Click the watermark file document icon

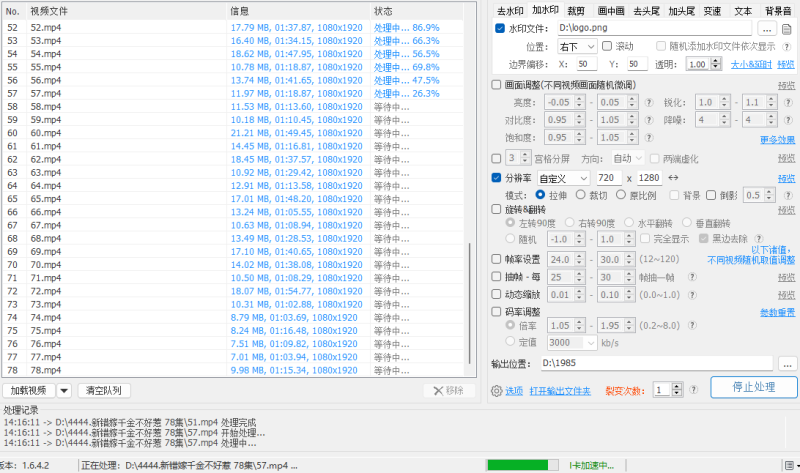787,29
